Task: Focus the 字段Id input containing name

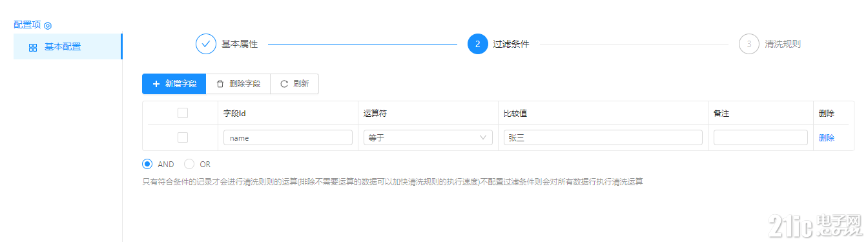Action: pos(288,137)
